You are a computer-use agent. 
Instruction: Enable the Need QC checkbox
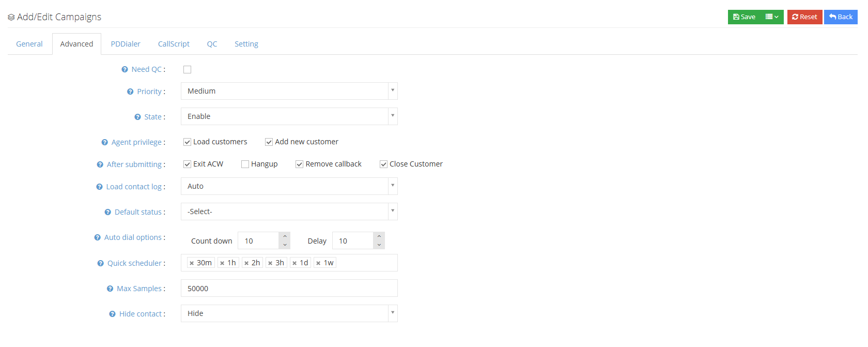click(x=188, y=69)
